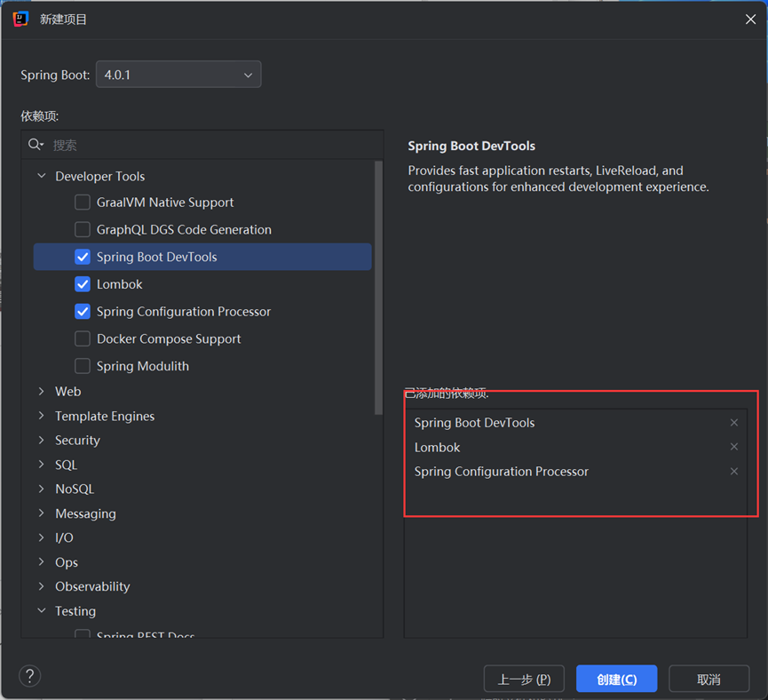Viewport: 768px width, 700px height.
Task: Click the 取消 cancel button
Action: coord(709,679)
